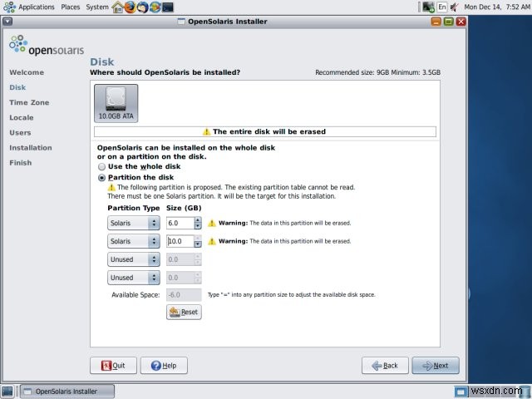Select Partition the disk option
This screenshot has width=532, height=399.
coord(101,177)
